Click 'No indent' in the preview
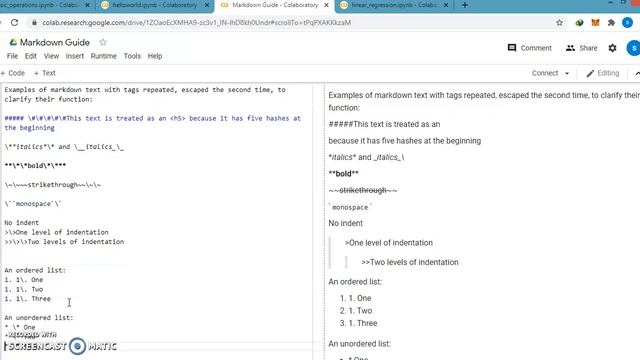The image size is (640, 360). 345,223
